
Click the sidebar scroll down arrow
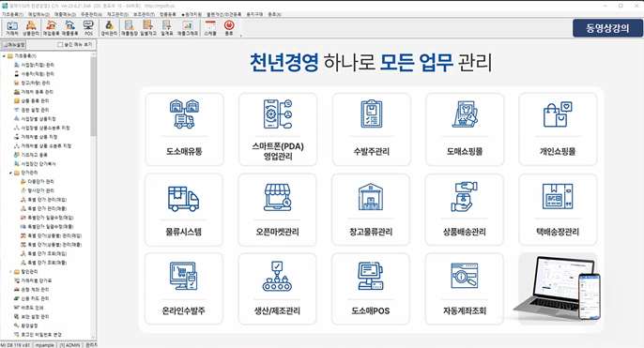pyautogui.click(x=94, y=337)
